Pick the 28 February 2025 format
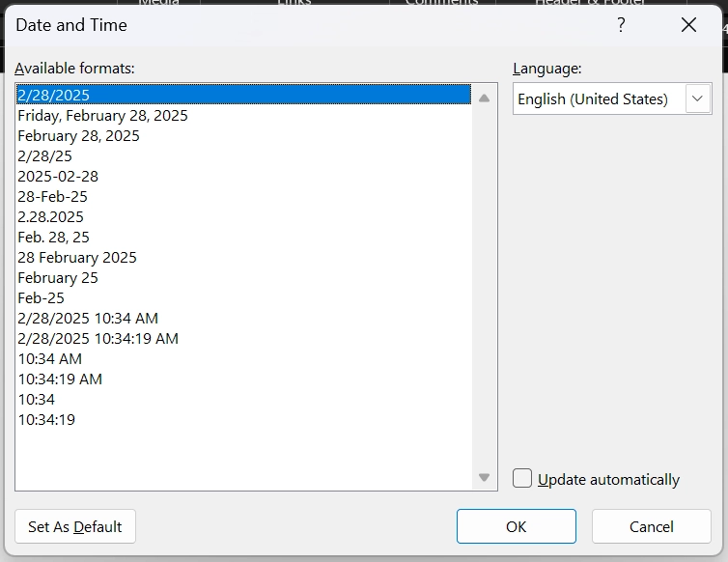Screen dimensions: 728x562 (x=77, y=257)
